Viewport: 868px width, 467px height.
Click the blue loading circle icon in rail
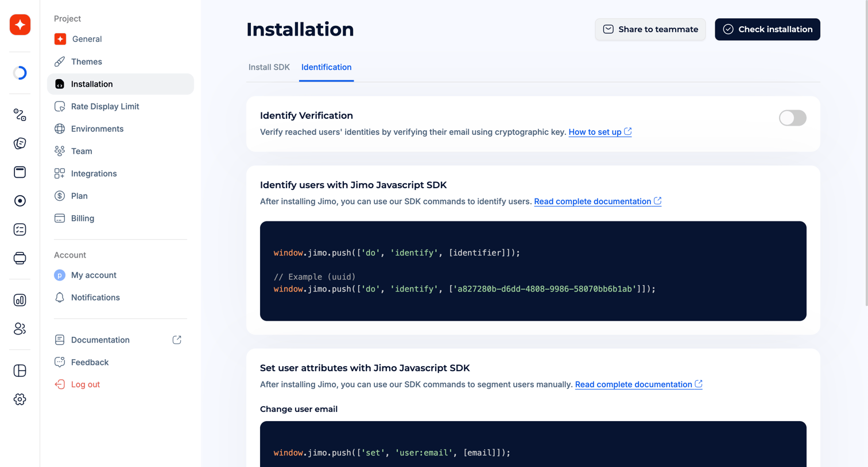(20, 73)
